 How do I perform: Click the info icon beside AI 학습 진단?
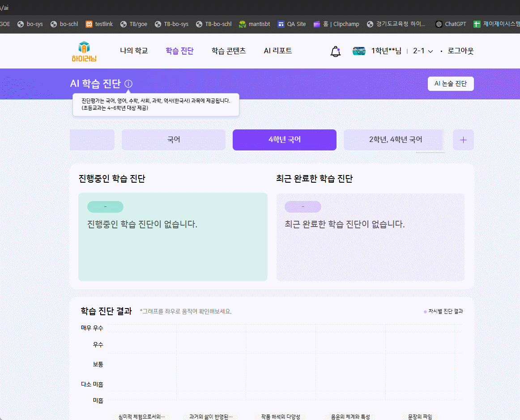pos(128,84)
